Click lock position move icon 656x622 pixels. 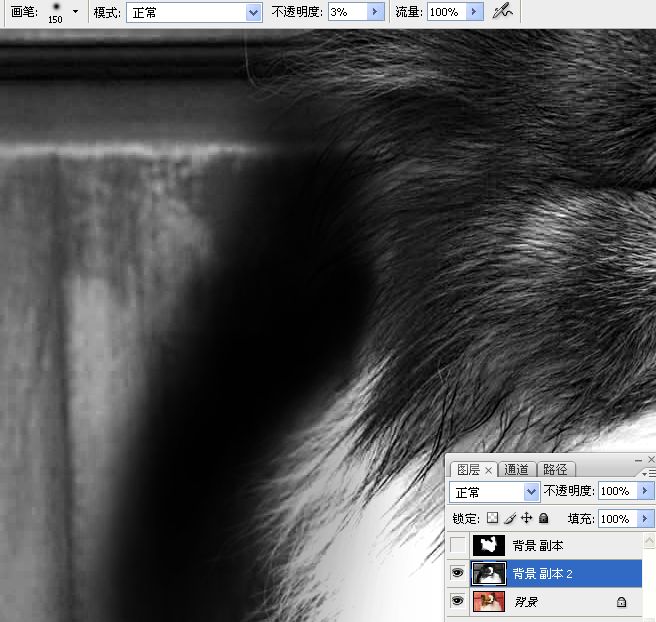coord(526,519)
